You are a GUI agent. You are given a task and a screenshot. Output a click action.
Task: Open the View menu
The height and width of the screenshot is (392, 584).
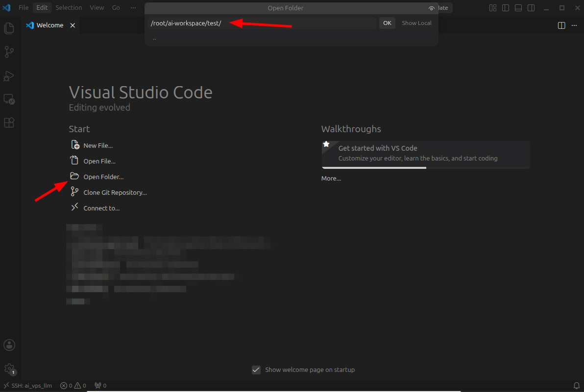tap(97, 7)
